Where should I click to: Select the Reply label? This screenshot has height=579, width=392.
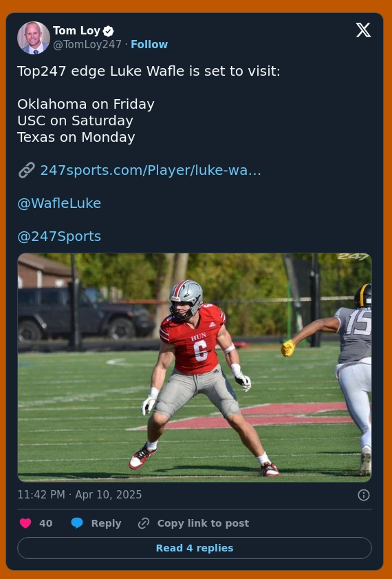[x=106, y=523]
